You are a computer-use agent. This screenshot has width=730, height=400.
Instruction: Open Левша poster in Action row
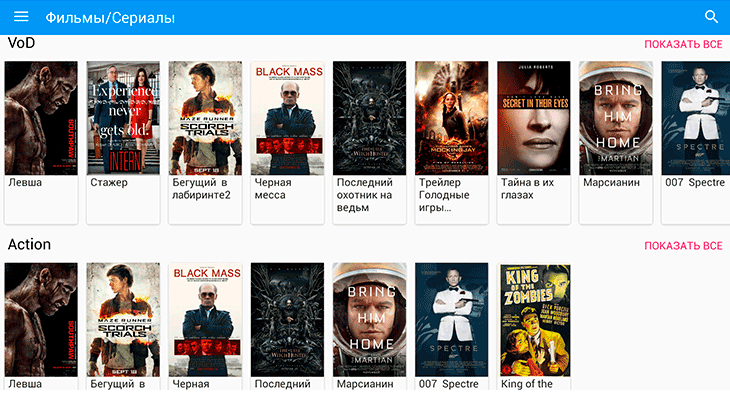click(41, 319)
